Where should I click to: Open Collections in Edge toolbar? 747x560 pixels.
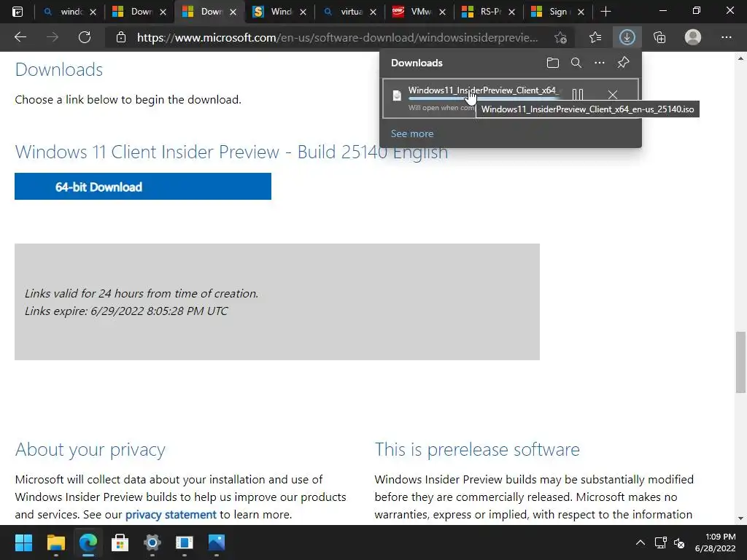click(659, 37)
